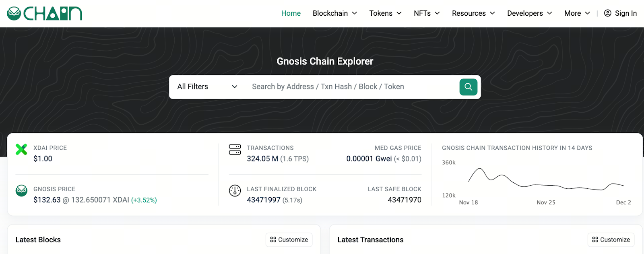Click the Gnosis Chain logo
The width and height of the screenshot is (644, 254).
tap(44, 14)
